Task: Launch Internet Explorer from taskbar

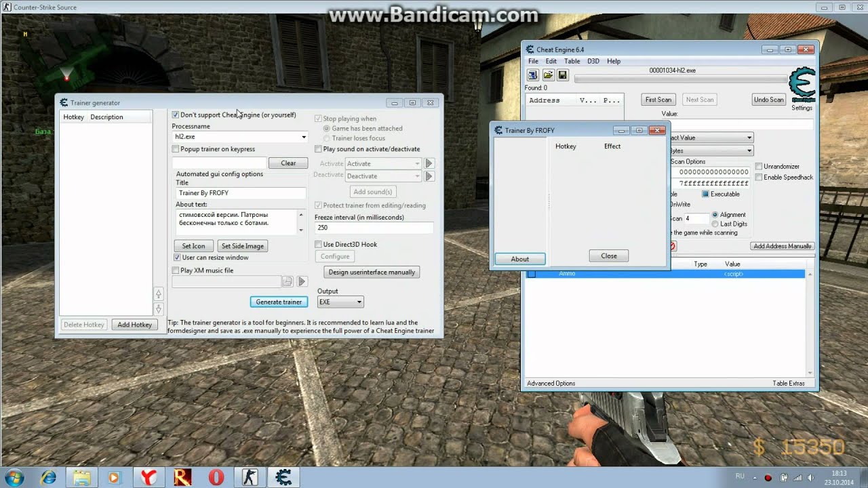Action: click(49, 477)
